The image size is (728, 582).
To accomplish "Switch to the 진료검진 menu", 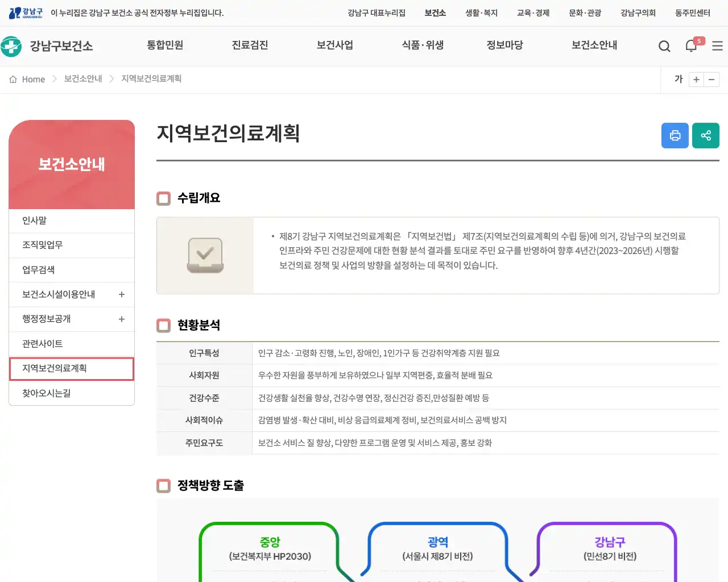I will pos(250,46).
